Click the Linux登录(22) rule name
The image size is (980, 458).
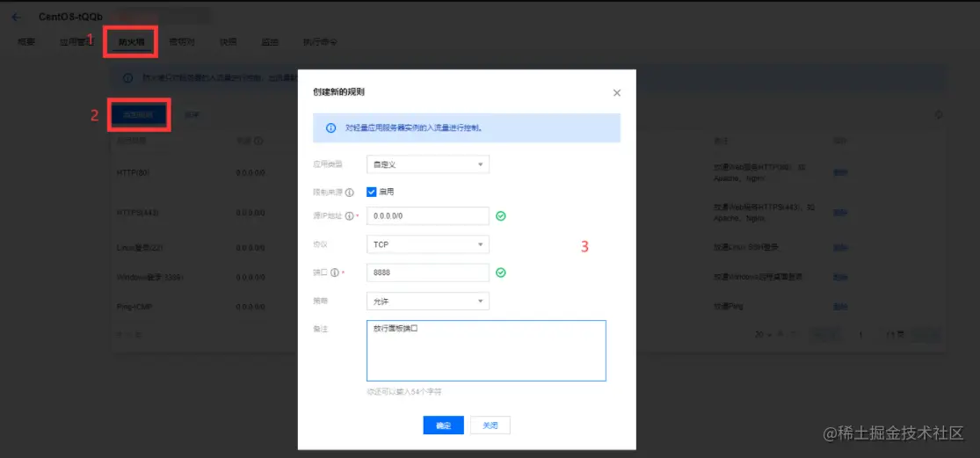click(140, 247)
